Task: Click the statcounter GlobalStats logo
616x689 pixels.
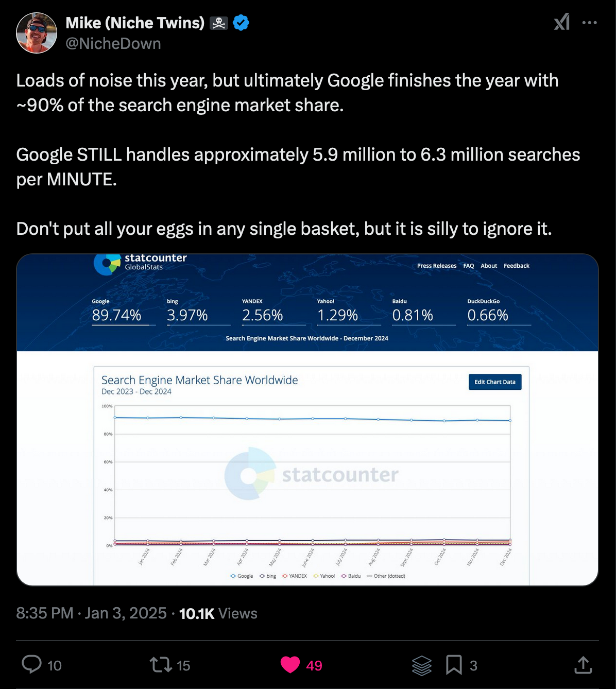Action: pos(140,262)
